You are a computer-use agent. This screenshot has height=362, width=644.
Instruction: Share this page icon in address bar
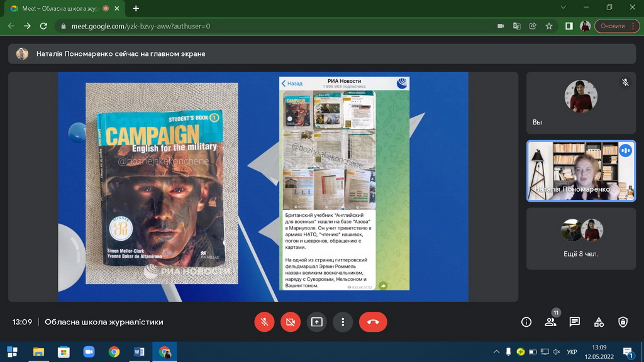click(533, 26)
